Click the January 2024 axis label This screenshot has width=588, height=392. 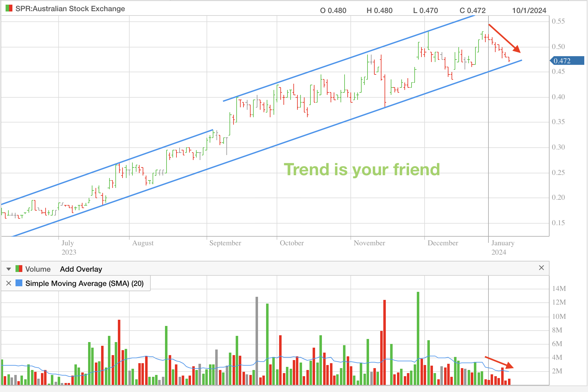[503, 247]
